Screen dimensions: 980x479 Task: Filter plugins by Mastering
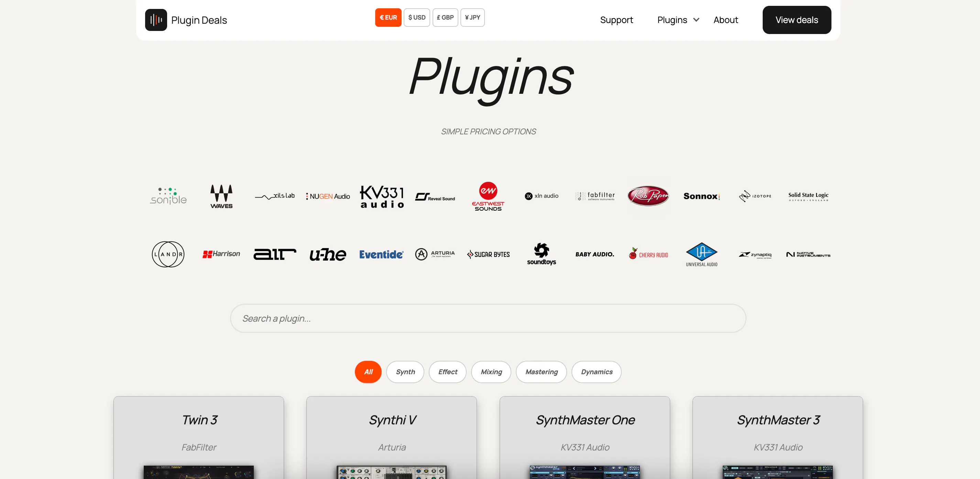541,371
